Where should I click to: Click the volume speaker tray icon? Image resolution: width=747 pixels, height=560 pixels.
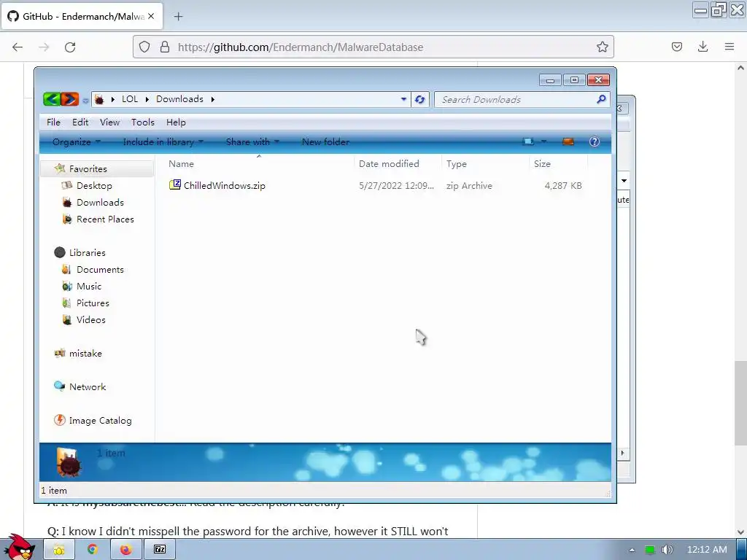pos(667,550)
